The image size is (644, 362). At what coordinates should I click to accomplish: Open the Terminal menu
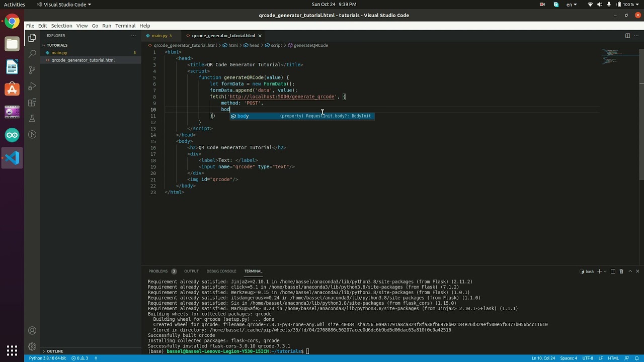[125, 26]
